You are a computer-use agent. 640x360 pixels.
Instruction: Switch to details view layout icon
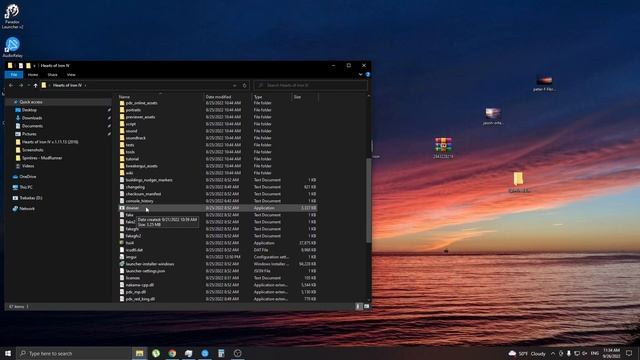point(358,306)
